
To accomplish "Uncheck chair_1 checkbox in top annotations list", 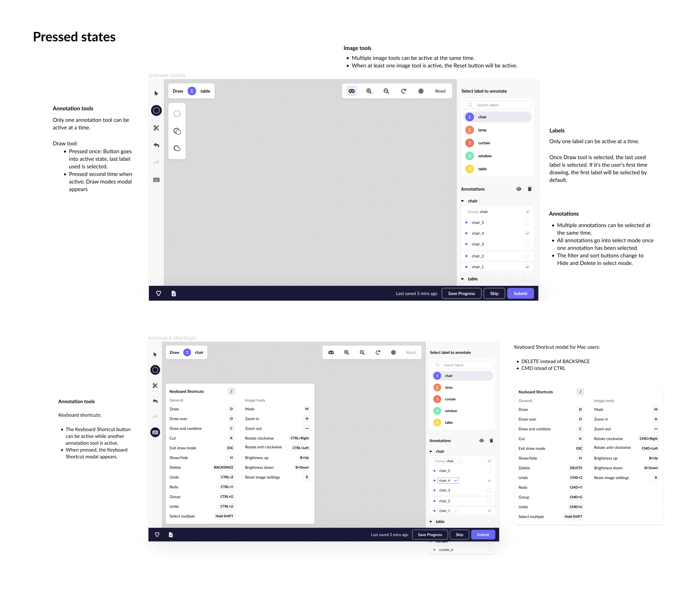I will (x=527, y=267).
